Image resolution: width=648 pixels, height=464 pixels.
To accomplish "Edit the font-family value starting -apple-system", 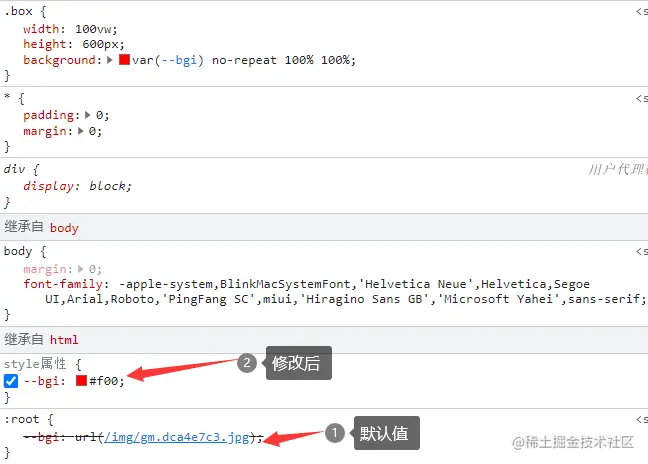I will click(345, 291).
